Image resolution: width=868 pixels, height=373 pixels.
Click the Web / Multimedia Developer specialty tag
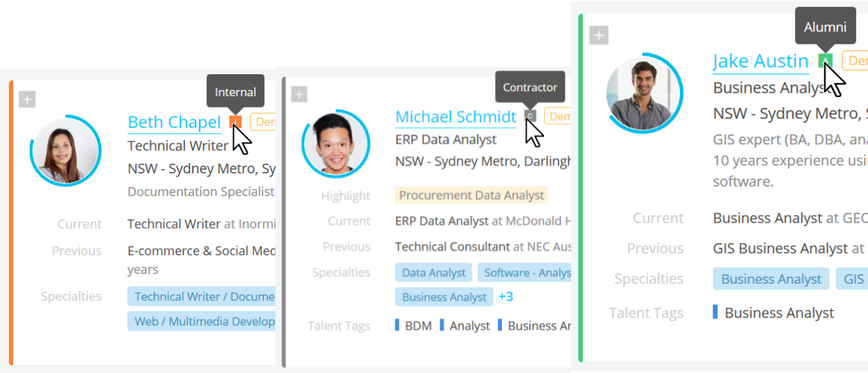click(x=202, y=321)
